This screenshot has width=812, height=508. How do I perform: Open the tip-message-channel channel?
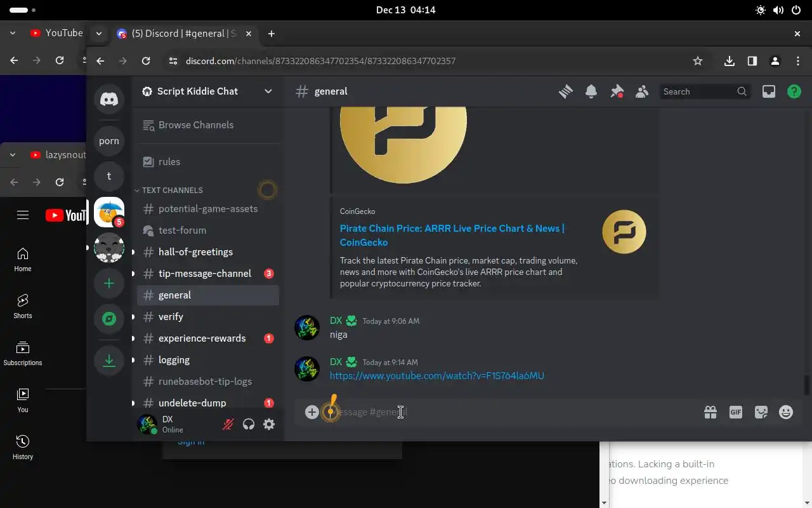(208, 274)
